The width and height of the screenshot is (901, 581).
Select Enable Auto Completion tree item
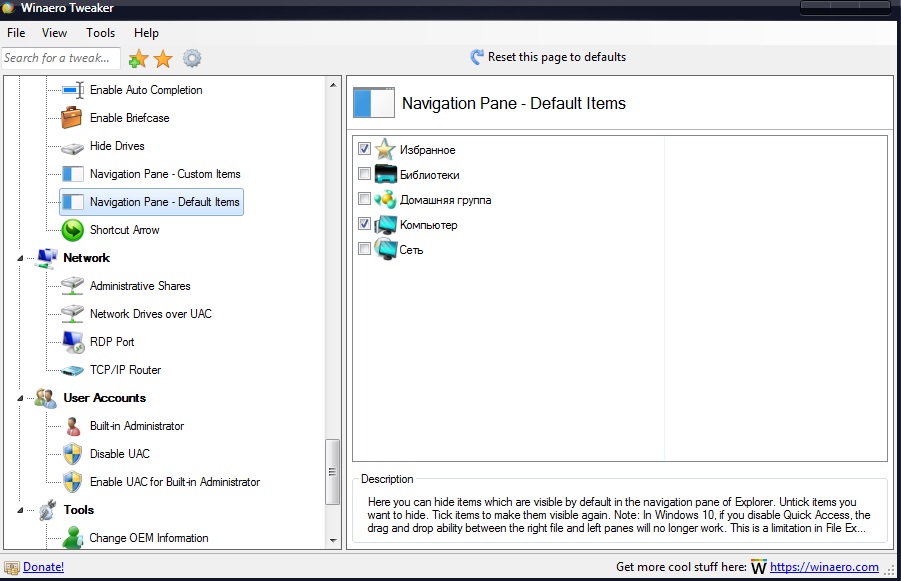tap(146, 90)
